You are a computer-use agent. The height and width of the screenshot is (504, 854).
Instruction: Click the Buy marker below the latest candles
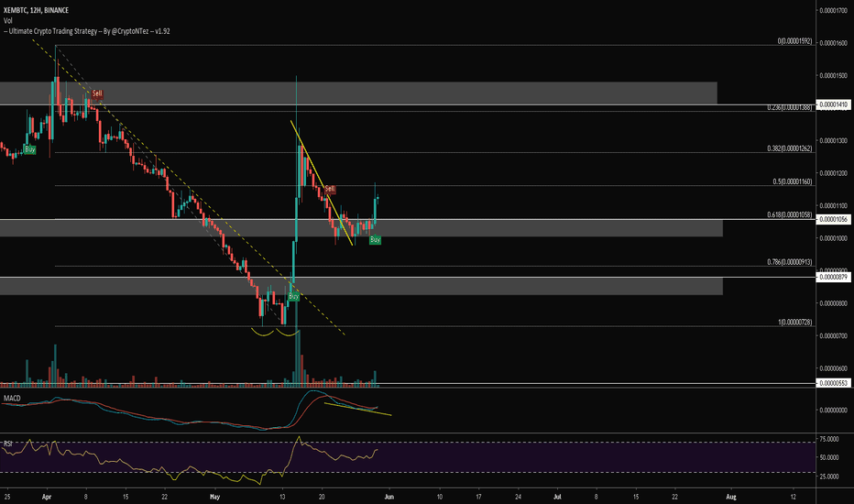point(375,240)
